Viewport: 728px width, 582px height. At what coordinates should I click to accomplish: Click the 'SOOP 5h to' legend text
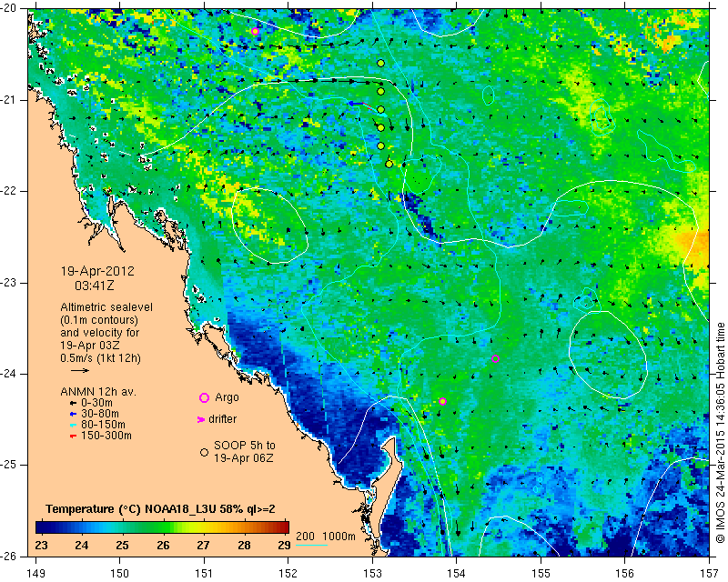(245, 446)
